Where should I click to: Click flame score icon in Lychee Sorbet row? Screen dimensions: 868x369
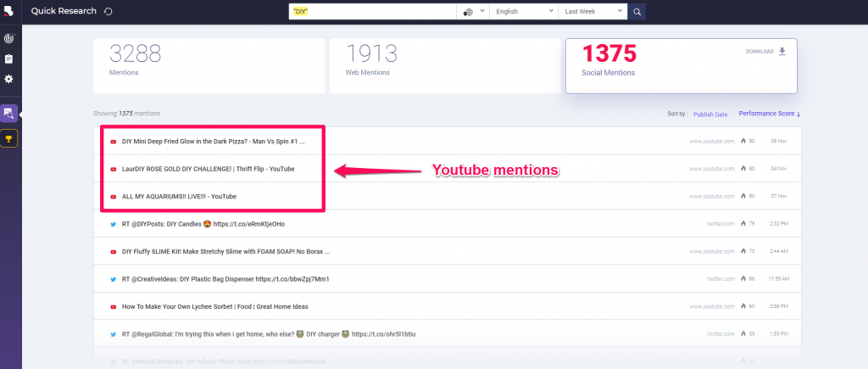pos(743,306)
